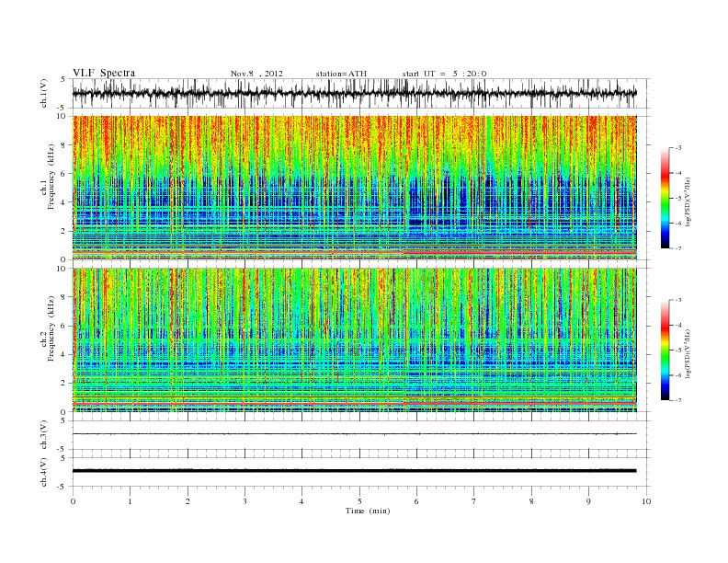Click the 'Time (min)' axis title
This screenshot has height=563, width=728.
(x=368, y=511)
